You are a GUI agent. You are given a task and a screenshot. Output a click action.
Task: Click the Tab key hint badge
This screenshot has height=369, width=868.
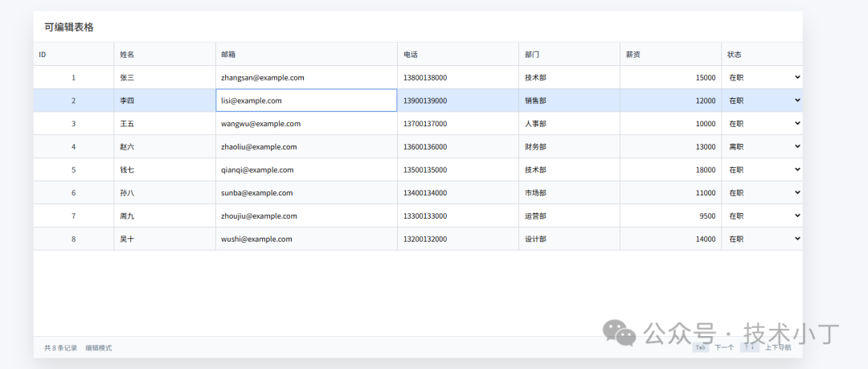coord(700,348)
